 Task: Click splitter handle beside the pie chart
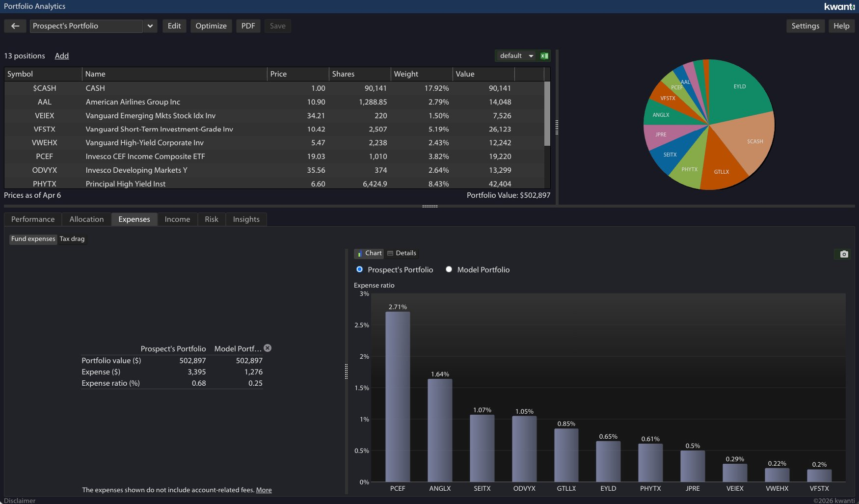[x=557, y=127]
